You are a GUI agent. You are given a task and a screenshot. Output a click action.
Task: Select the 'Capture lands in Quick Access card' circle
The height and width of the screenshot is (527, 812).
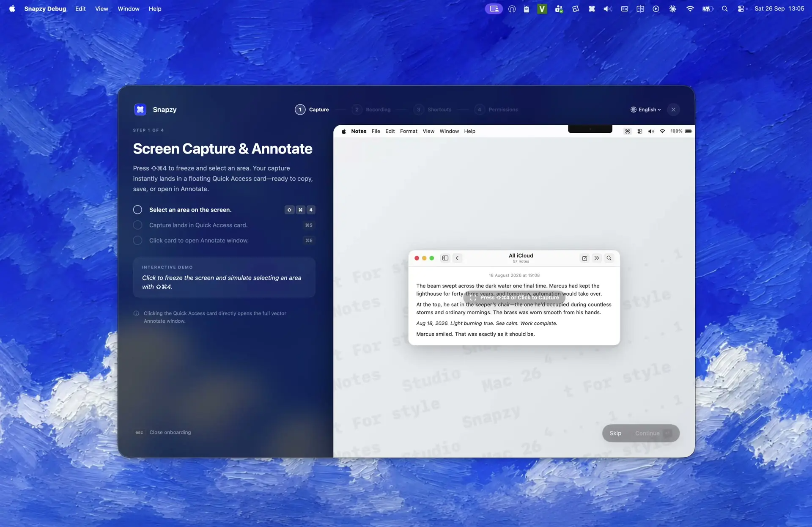[137, 225]
